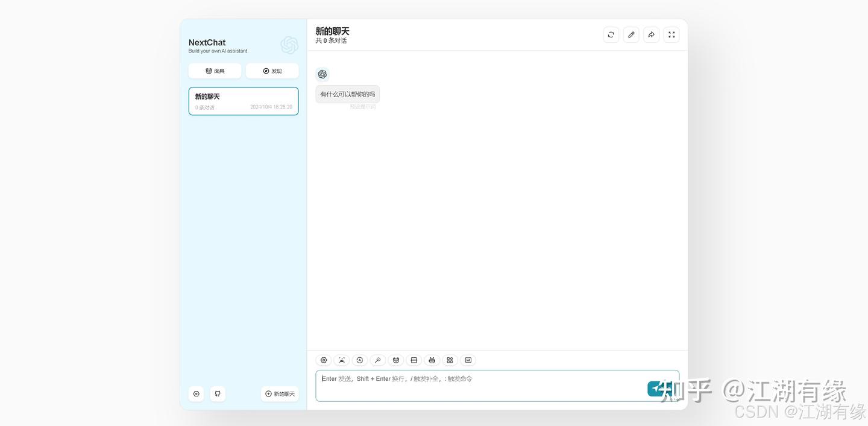This screenshot has width=868, height=426.
Task: Toggle the theme icon in input toolbar
Action: [x=342, y=360]
